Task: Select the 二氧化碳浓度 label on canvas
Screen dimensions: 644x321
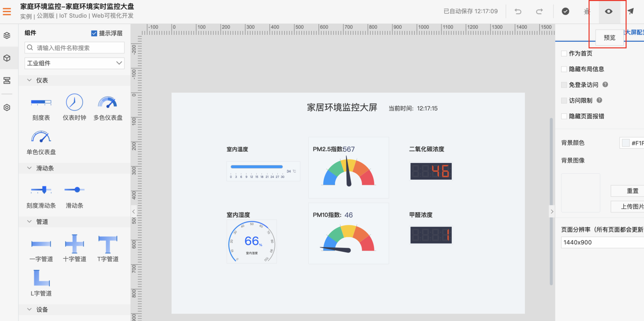Action: tap(427, 150)
